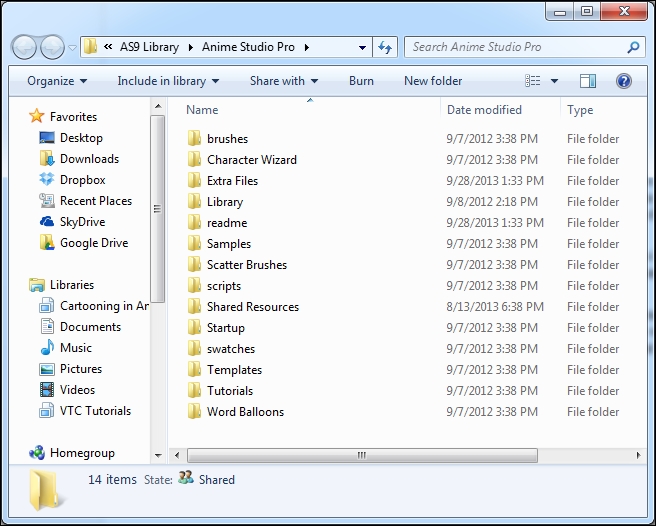The width and height of the screenshot is (656, 526).
Task: Select the scripts folder icon
Action: click(x=194, y=285)
